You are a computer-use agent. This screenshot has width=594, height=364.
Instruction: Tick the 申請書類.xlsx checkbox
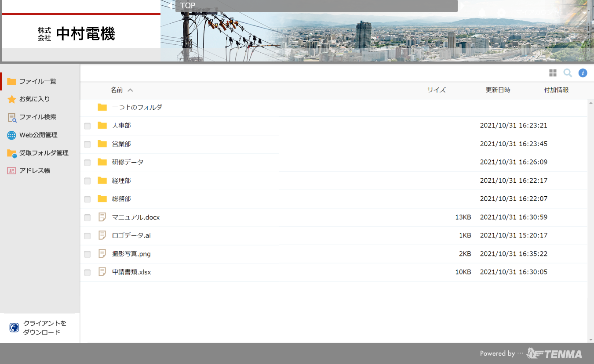click(x=87, y=273)
